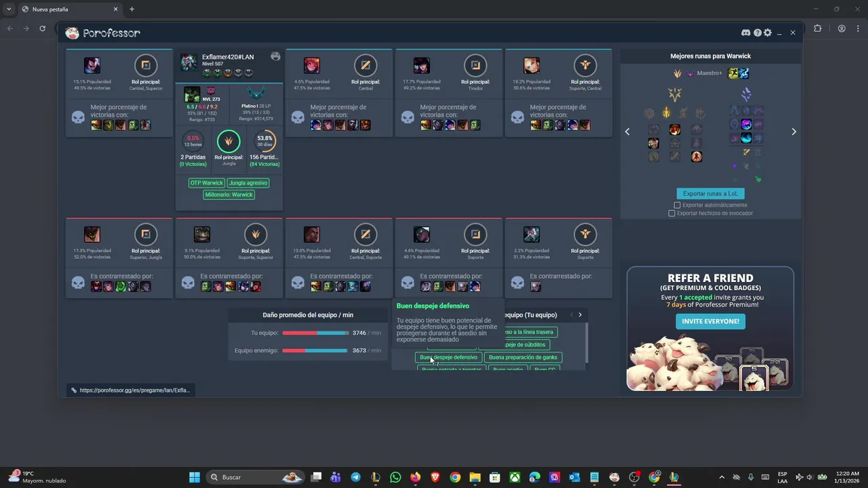Open the Discord icon in Porofessor header

[x=746, y=33]
